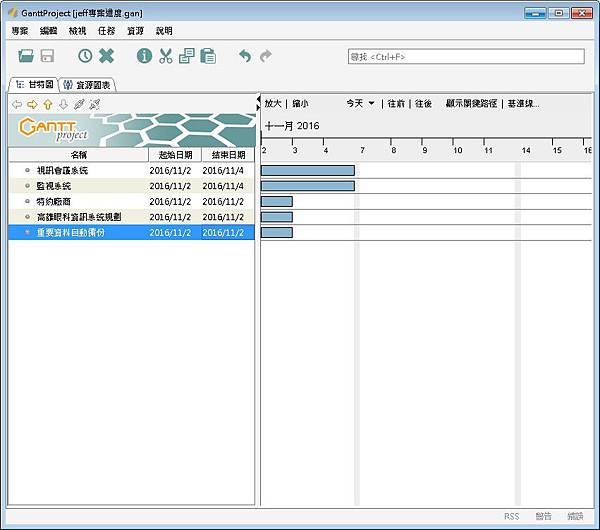
Task: Click the redo arrow icon
Action: 266,56
